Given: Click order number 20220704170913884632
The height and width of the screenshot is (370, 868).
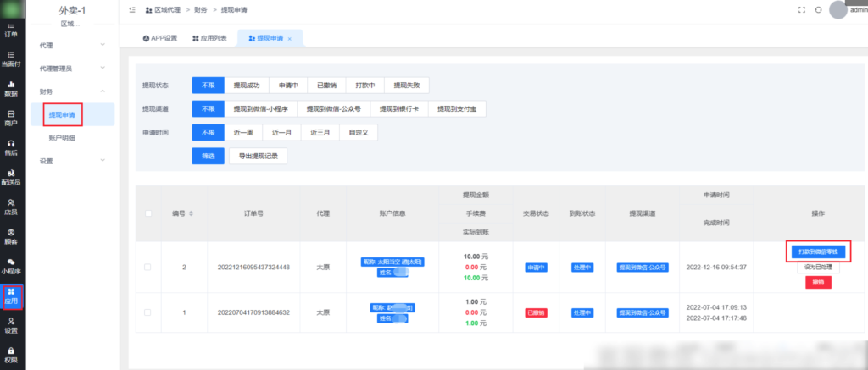Looking at the screenshot, I should (253, 312).
